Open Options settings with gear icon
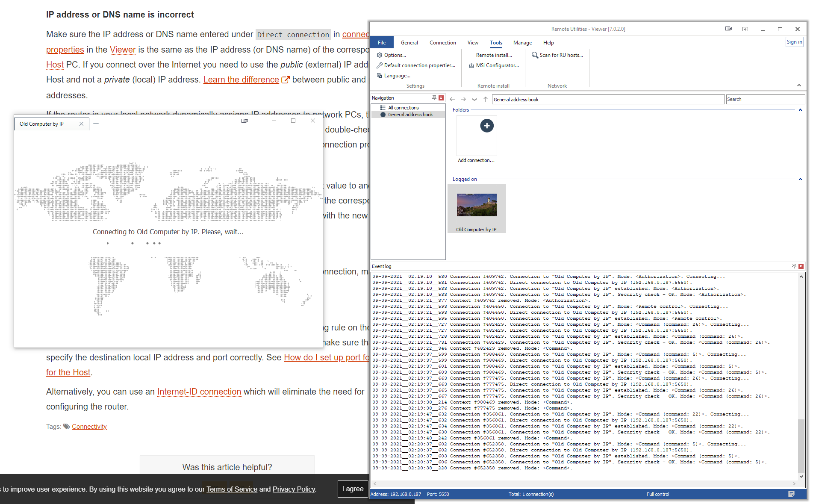This screenshot has height=504, width=813. click(x=380, y=55)
